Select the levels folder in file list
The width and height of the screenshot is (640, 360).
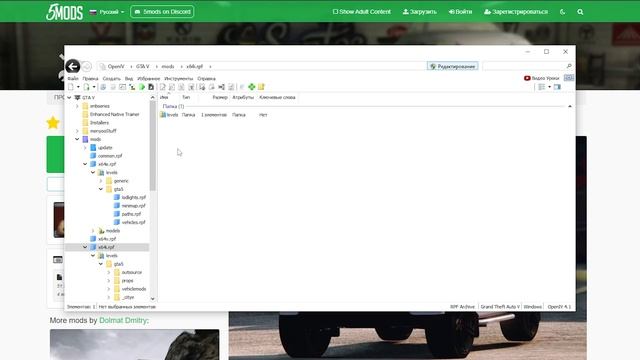tap(169, 115)
